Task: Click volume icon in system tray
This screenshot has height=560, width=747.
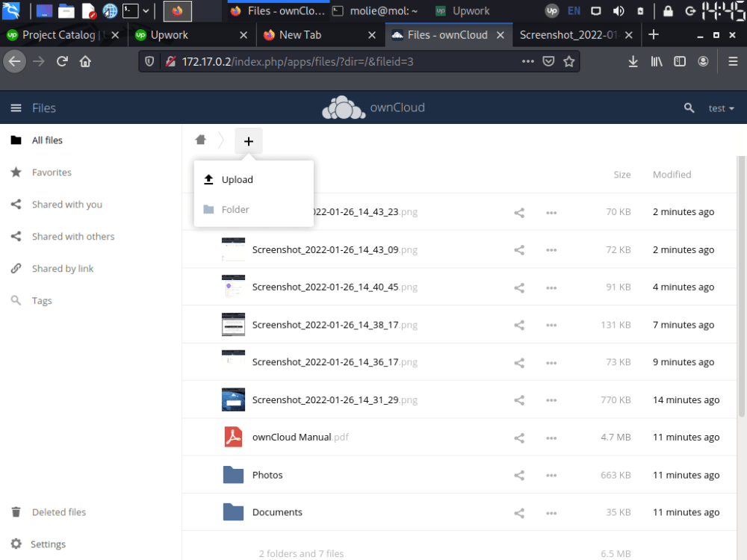Action: tap(619, 10)
